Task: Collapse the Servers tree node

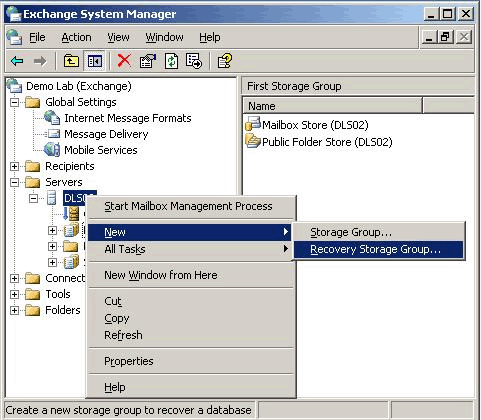Action: point(14,182)
